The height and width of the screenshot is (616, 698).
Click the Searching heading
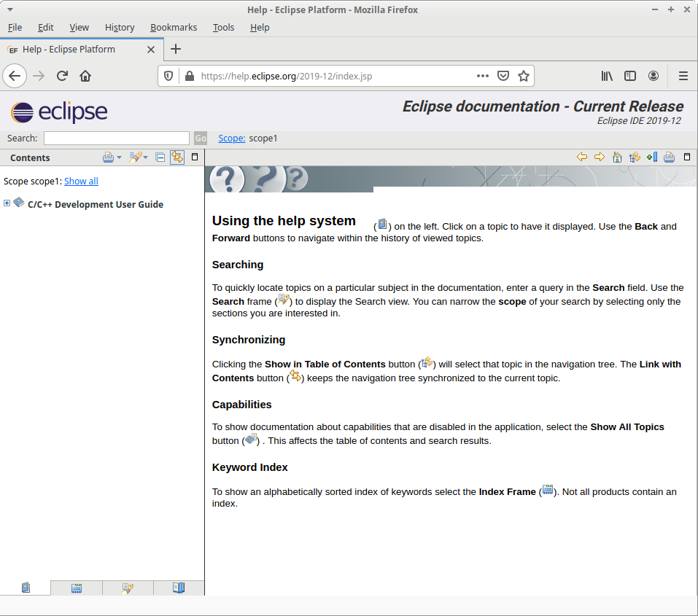pos(238,265)
